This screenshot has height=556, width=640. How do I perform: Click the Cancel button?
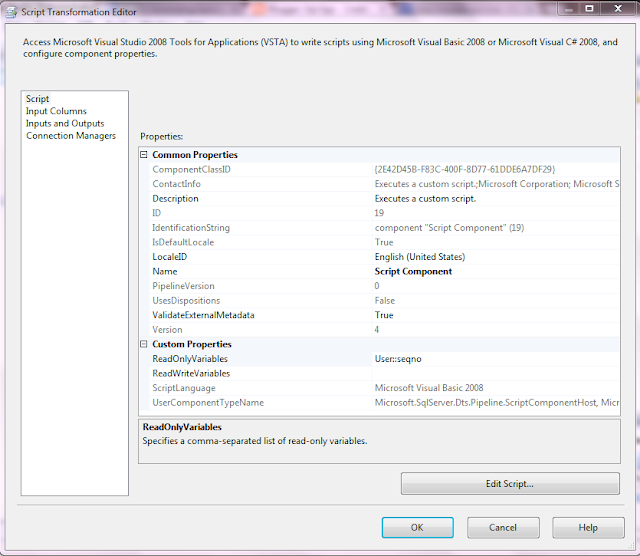pyautogui.click(x=503, y=527)
